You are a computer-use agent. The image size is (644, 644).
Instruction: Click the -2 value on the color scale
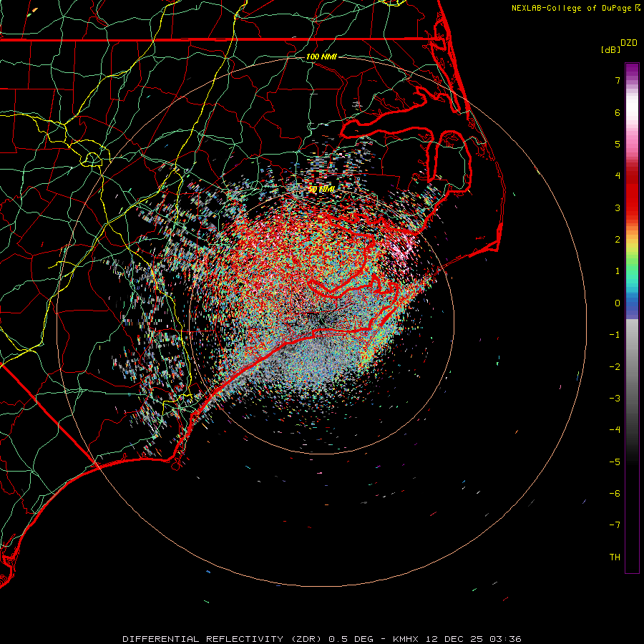pyautogui.click(x=615, y=367)
